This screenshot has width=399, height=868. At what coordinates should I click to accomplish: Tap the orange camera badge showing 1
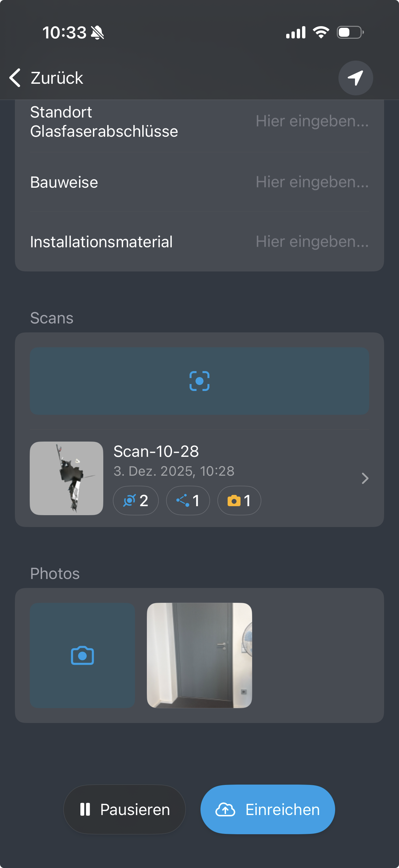pos(239,501)
